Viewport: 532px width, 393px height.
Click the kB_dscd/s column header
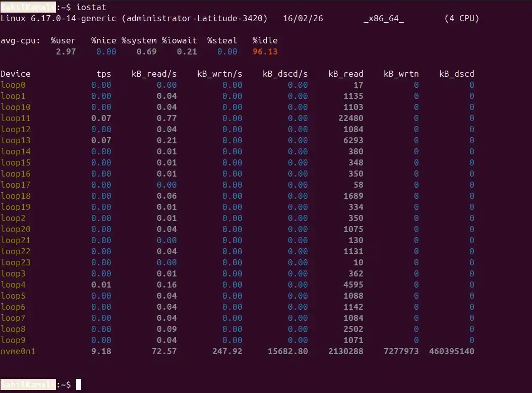tap(285, 74)
